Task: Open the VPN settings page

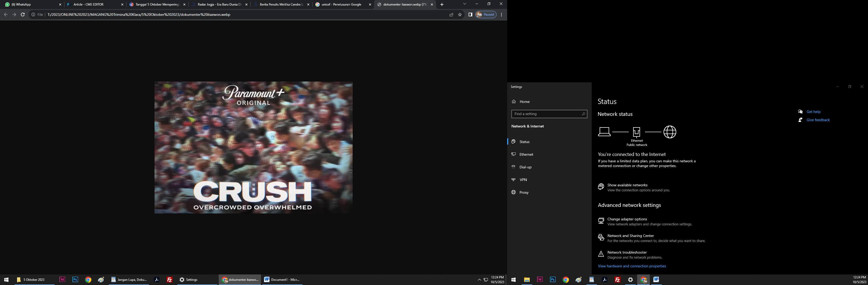Action: point(549,180)
